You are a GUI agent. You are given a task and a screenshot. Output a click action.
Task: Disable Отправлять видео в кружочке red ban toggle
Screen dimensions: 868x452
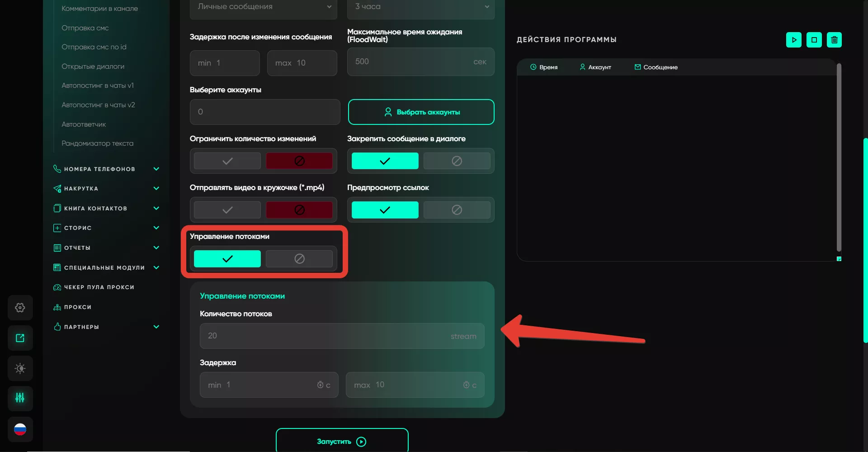pos(299,210)
